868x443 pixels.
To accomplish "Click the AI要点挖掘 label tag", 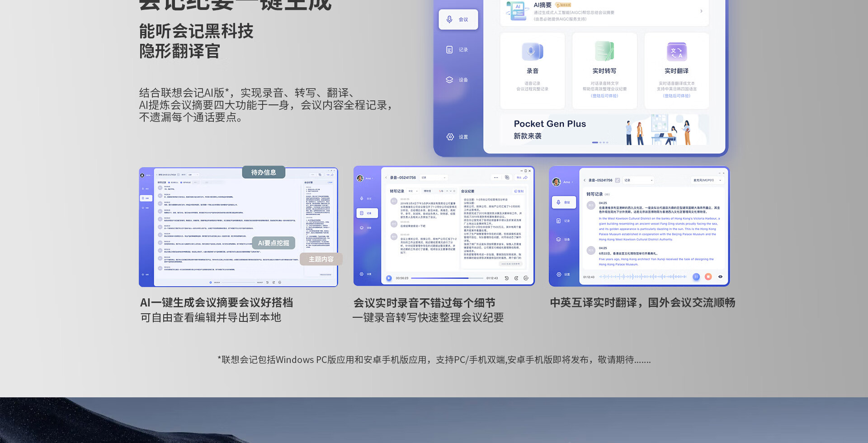I will [274, 243].
